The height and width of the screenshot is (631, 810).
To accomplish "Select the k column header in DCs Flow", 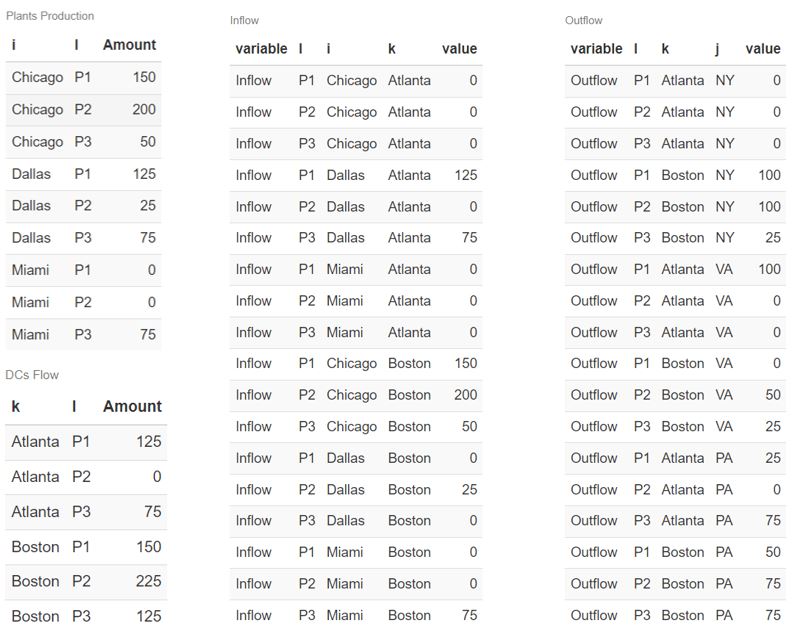I will 16,407.
